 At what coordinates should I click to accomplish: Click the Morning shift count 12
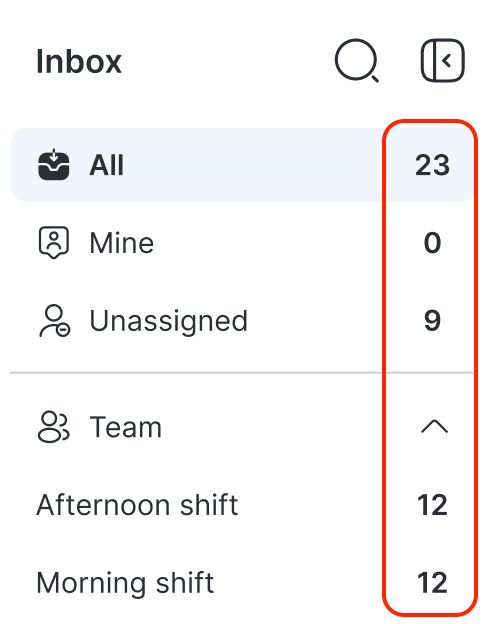(x=433, y=583)
